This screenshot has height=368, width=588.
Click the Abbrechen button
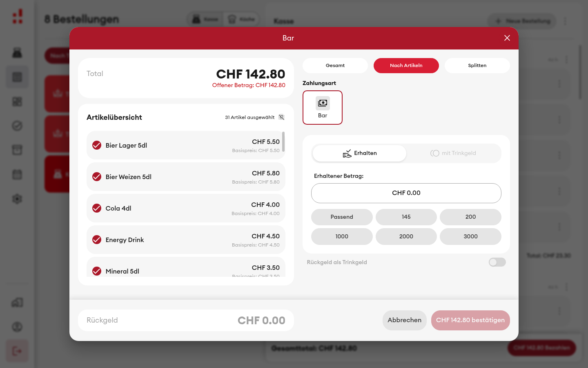[405, 320]
